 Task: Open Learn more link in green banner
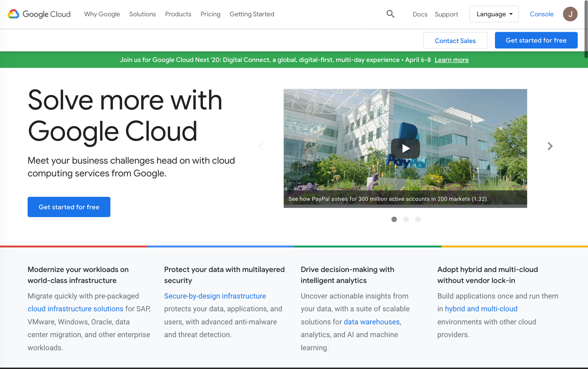pos(451,60)
